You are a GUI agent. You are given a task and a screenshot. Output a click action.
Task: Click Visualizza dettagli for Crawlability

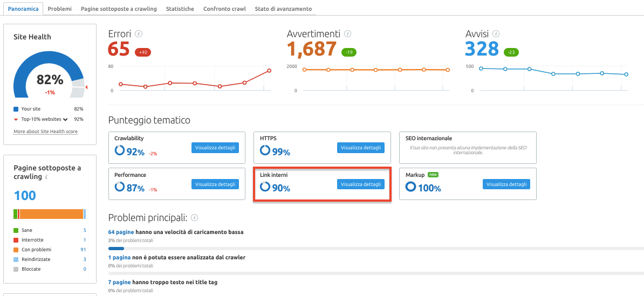coord(215,148)
